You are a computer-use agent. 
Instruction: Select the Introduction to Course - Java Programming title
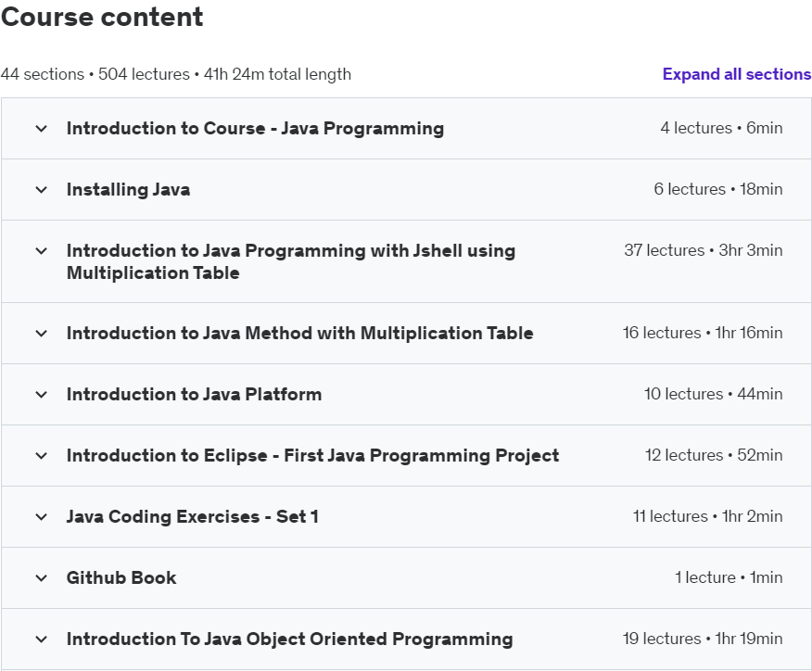click(x=255, y=129)
